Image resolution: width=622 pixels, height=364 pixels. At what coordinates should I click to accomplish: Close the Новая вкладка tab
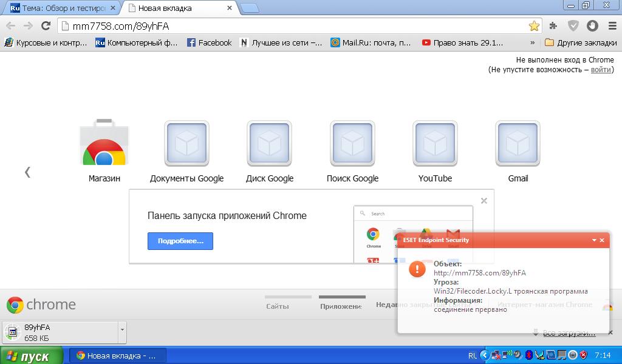pyautogui.click(x=229, y=8)
